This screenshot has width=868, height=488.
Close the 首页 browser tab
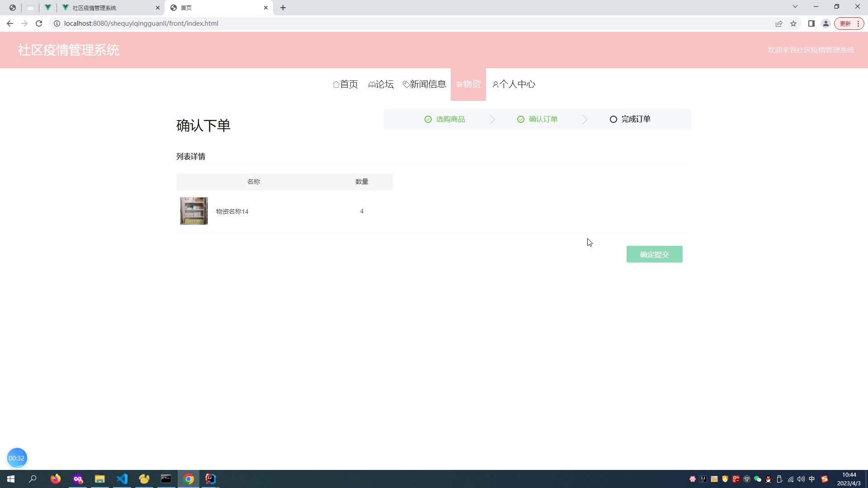pyautogui.click(x=266, y=8)
